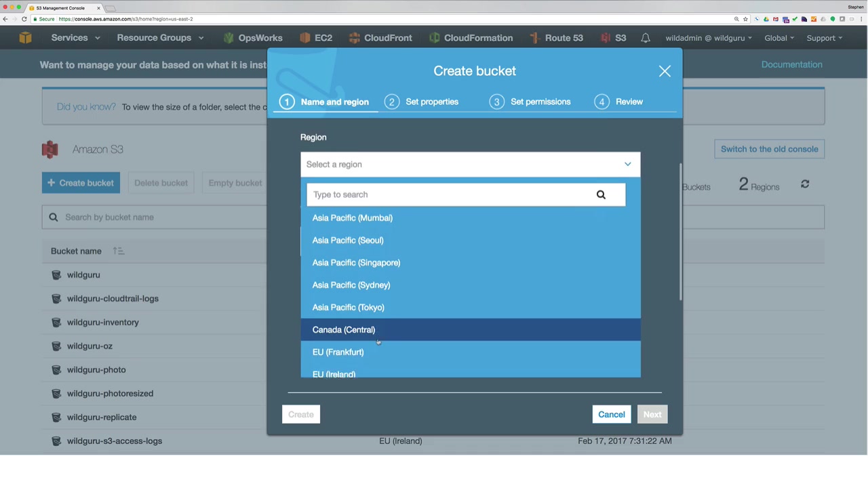Click the Type to search region field
This screenshot has height=488, width=868.
tap(466, 195)
